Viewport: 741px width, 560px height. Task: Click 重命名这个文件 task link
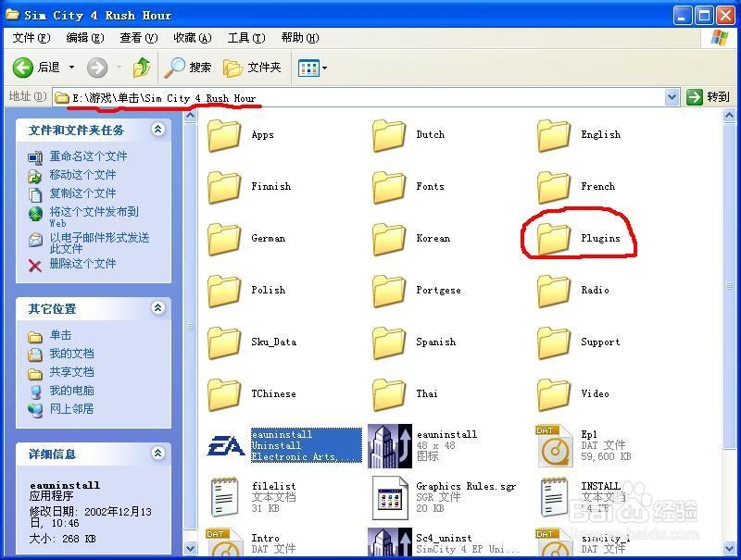[88, 156]
